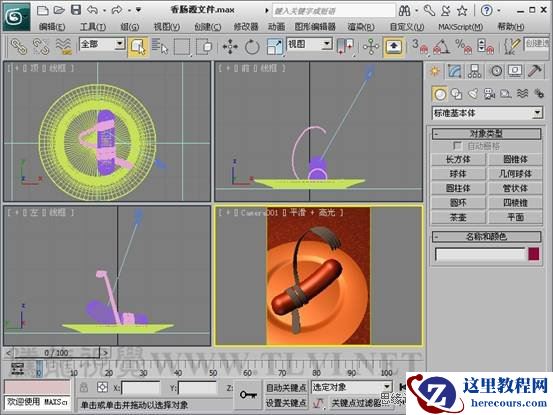
Task: Switch to the Display panel tab
Action: coord(515,71)
